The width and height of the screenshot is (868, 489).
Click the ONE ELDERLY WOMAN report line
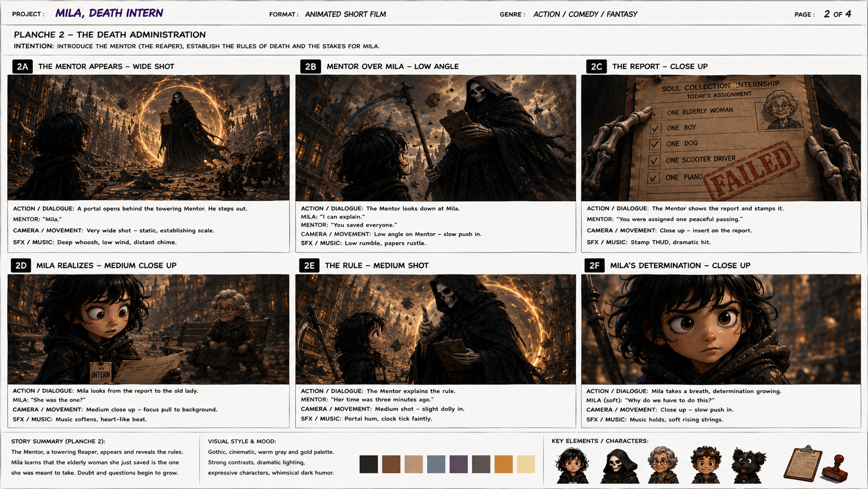pos(700,111)
